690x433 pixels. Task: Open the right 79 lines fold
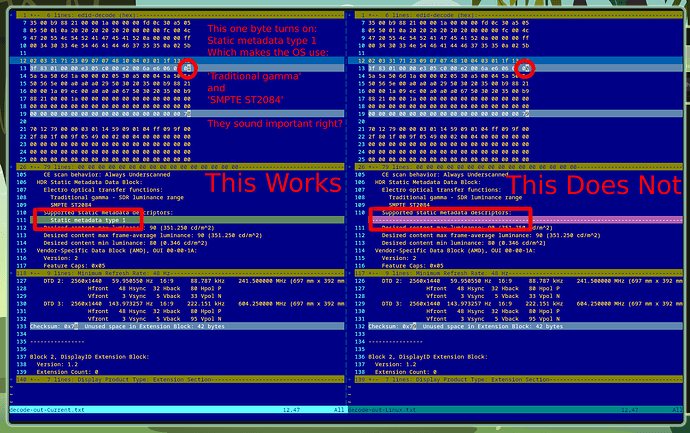tap(518, 167)
